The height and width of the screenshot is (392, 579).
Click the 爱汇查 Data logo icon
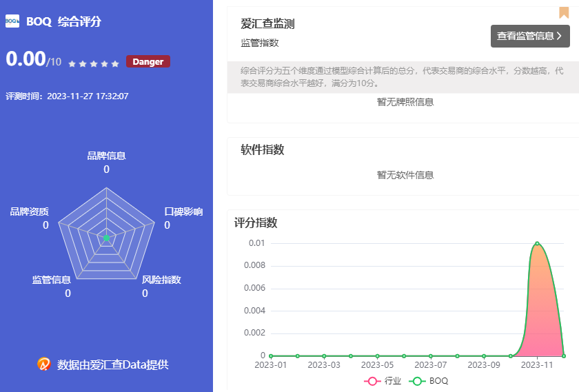click(44, 364)
